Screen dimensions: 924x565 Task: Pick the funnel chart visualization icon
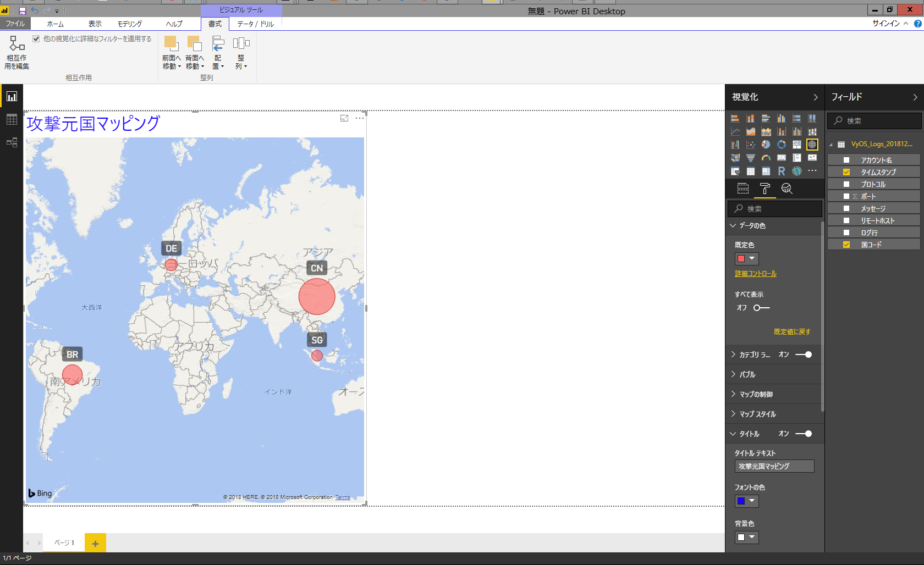click(x=750, y=158)
